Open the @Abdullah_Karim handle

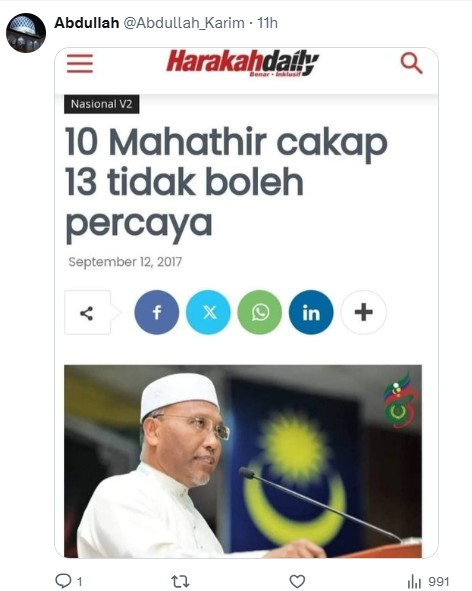pos(184,23)
